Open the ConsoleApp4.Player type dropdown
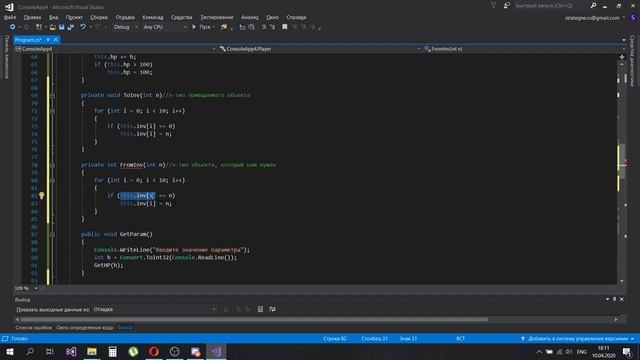Screen dimensions: 640x360 pos(320,49)
